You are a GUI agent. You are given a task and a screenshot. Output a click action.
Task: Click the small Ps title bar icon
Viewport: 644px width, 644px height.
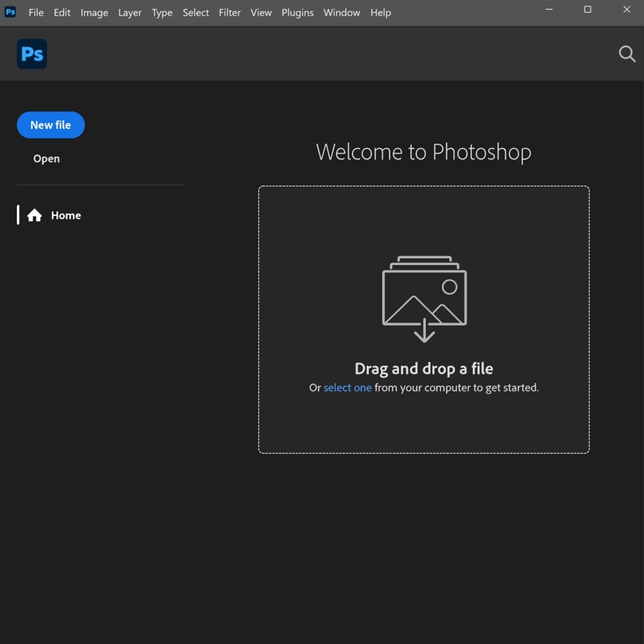[x=10, y=12]
